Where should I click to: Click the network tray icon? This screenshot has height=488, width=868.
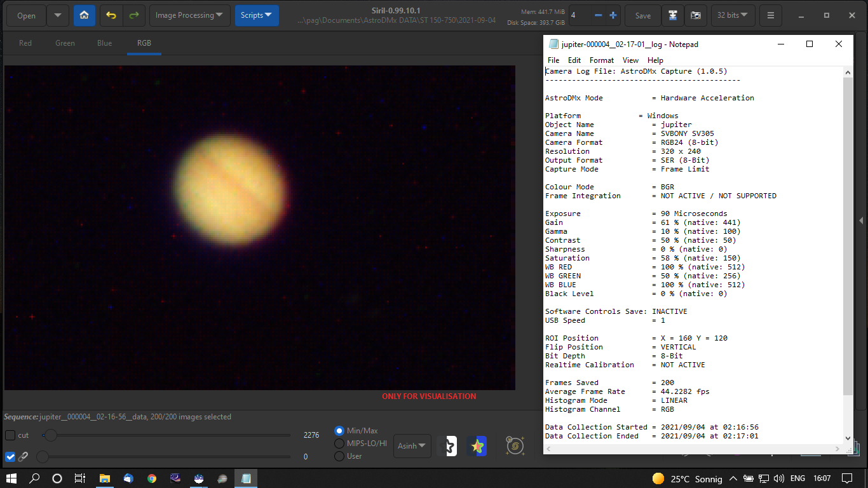pos(764,478)
